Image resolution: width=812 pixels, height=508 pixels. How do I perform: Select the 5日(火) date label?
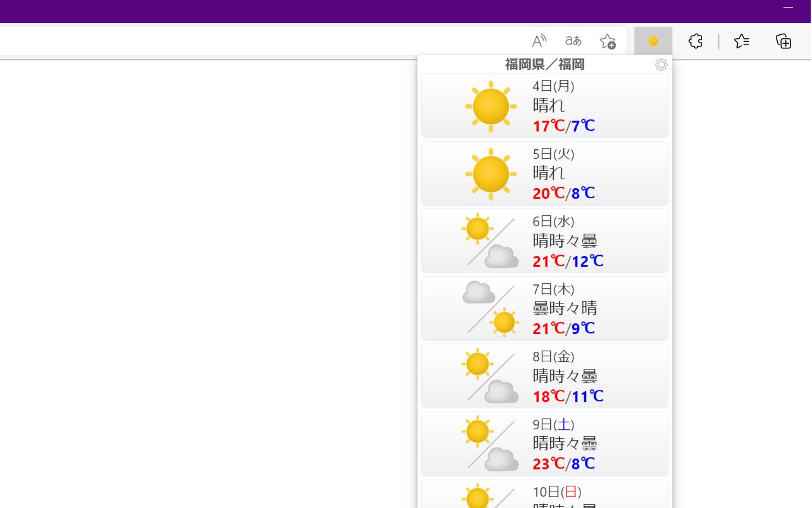(x=553, y=154)
